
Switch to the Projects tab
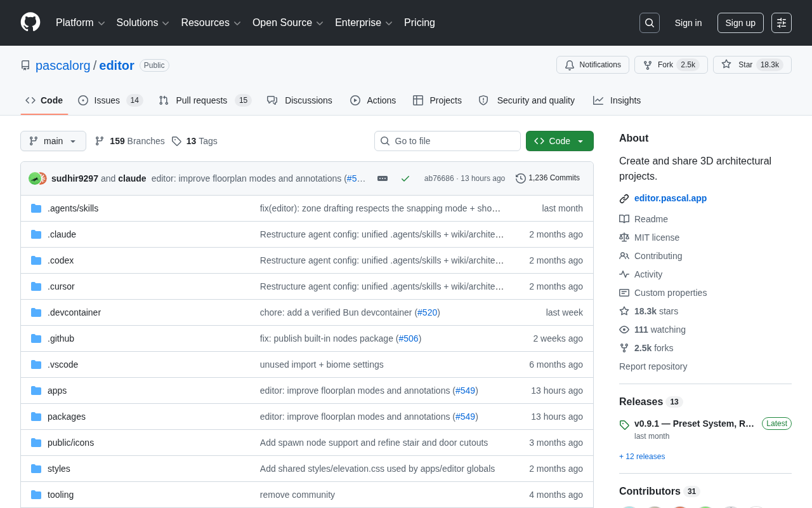(437, 100)
